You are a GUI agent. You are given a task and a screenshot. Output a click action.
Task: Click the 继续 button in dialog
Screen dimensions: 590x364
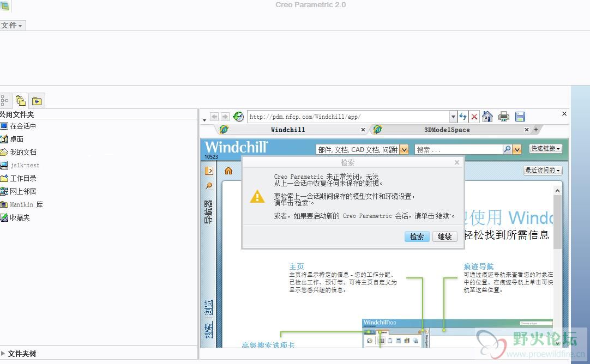click(445, 236)
